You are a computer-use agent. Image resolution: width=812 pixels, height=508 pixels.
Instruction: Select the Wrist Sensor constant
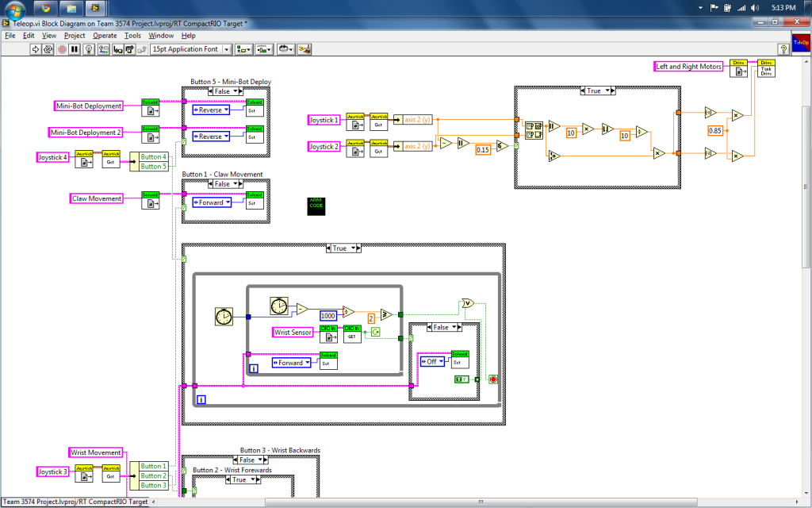(292, 332)
